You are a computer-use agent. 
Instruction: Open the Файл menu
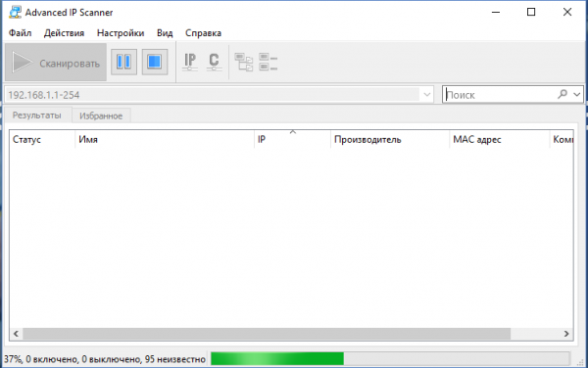coord(20,33)
